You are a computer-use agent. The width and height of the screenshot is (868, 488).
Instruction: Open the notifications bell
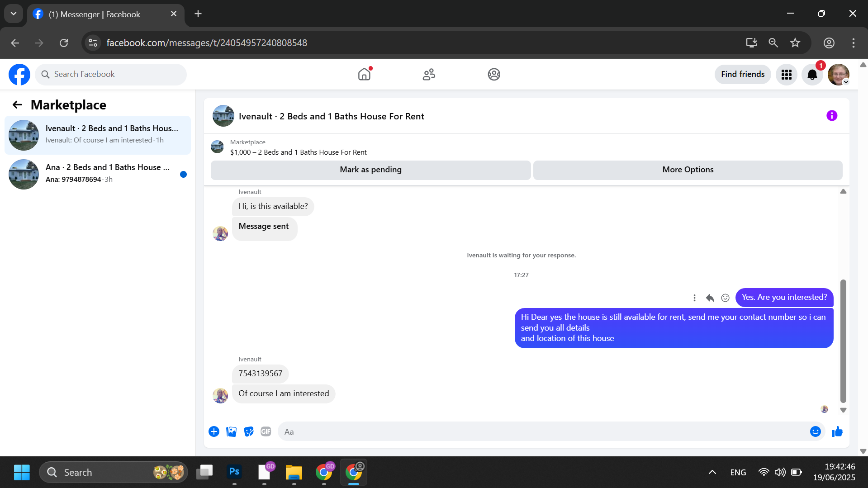[812, 75]
